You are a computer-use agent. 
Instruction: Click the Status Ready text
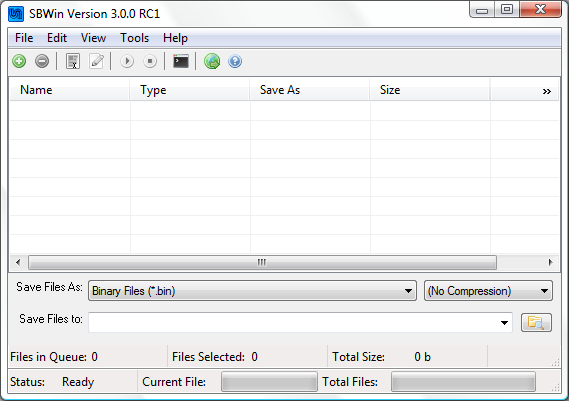point(52,382)
